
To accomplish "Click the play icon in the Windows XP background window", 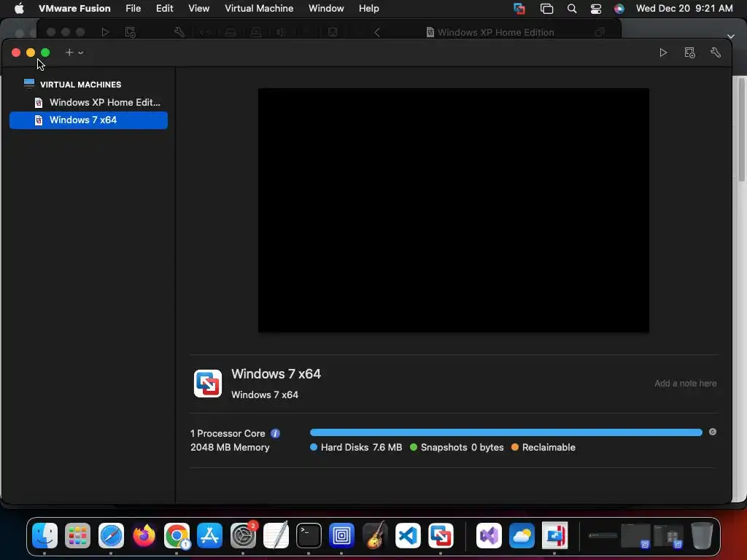I will [105, 32].
